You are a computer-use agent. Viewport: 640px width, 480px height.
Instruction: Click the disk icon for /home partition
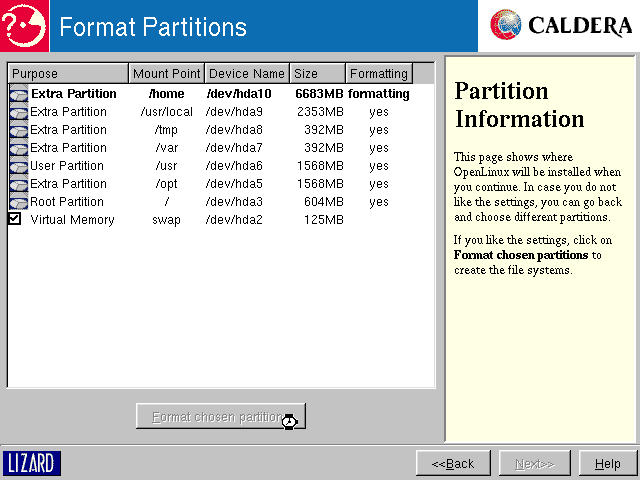[x=18, y=94]
